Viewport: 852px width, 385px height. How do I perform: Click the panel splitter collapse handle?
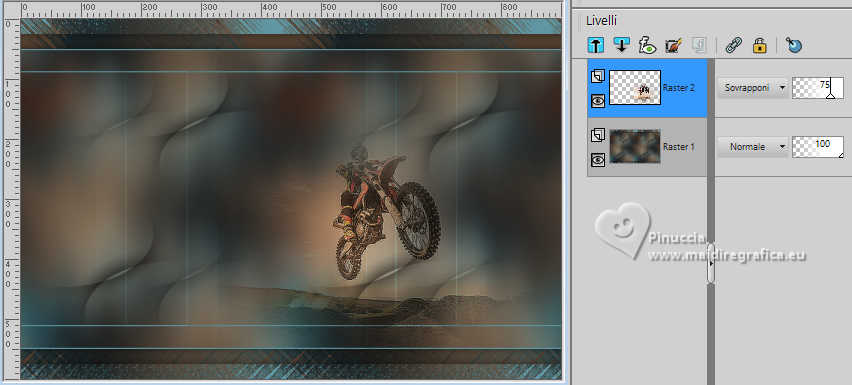pyautogui.click(x=711, y=263)
